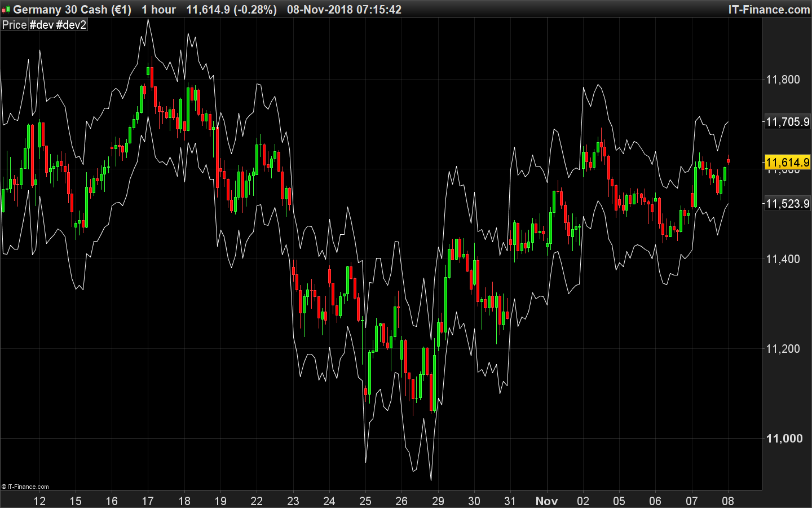Click the 08-Nov-2018 07:15:42 timestamp
The height and width of the screenshot is (508, 812).
pyautogui.click(x=344, y=10)
